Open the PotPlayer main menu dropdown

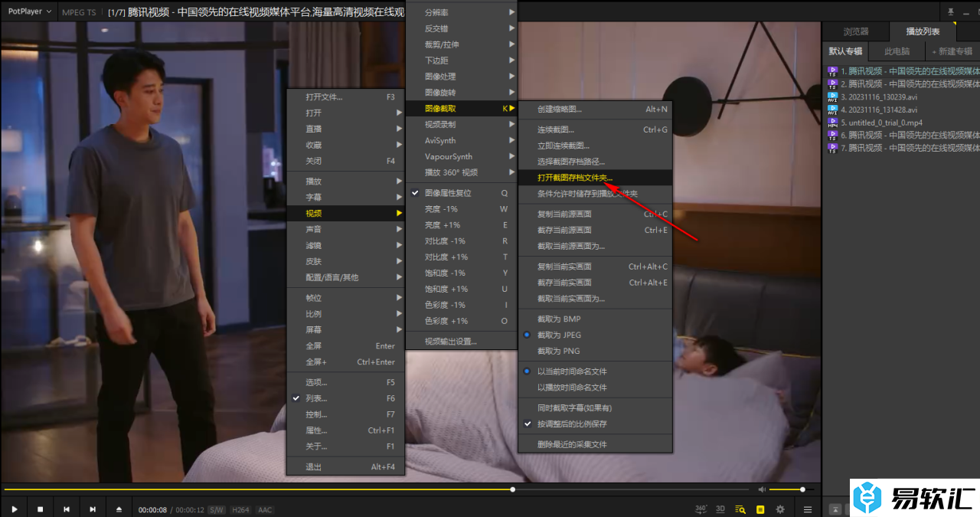coord(30,11)
